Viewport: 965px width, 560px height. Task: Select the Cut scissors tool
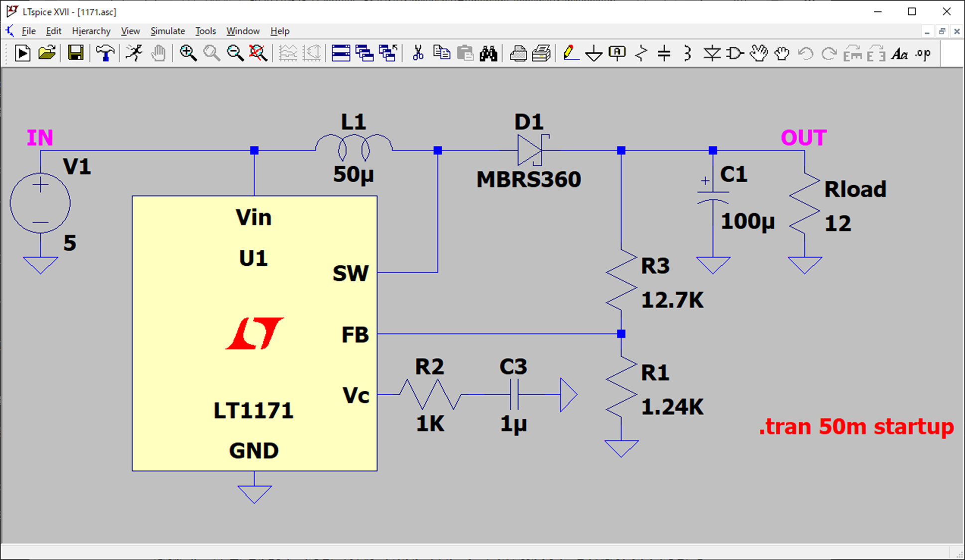tap(418, 53)
